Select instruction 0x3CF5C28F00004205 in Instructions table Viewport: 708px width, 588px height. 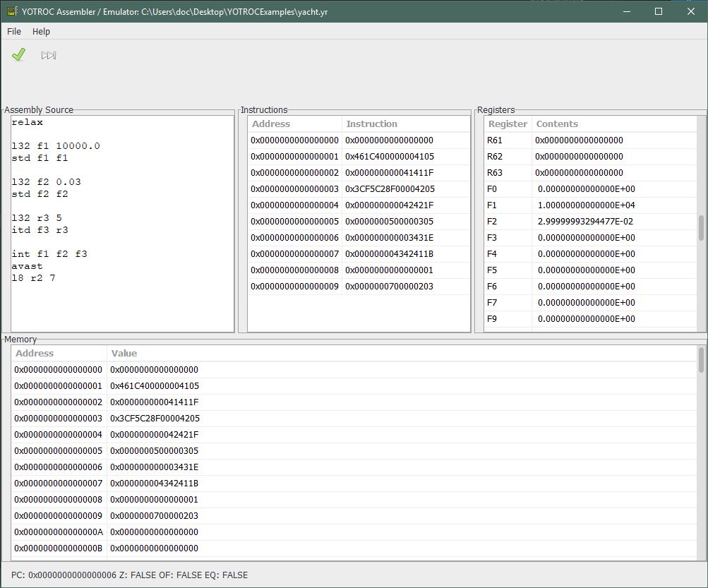[x=390, y=188]
